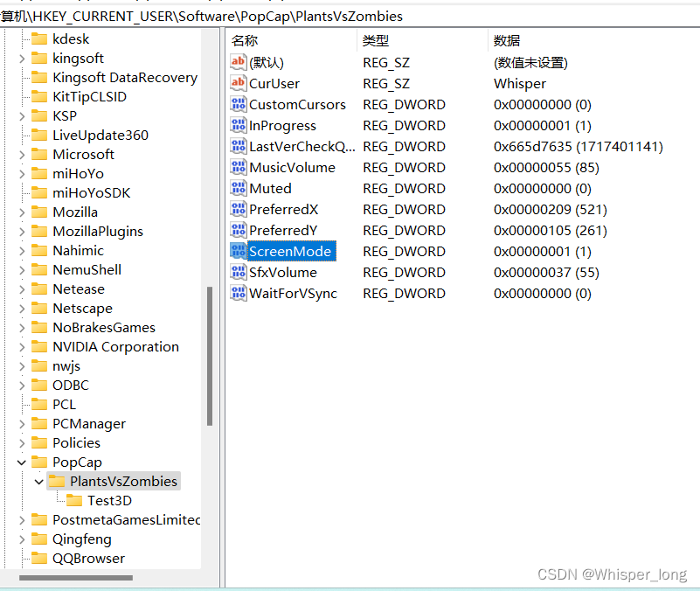Viewport: 700px width, 591px height.
Task: Click the NVIDIA Corporation folder icon
Action: (39, 347)
